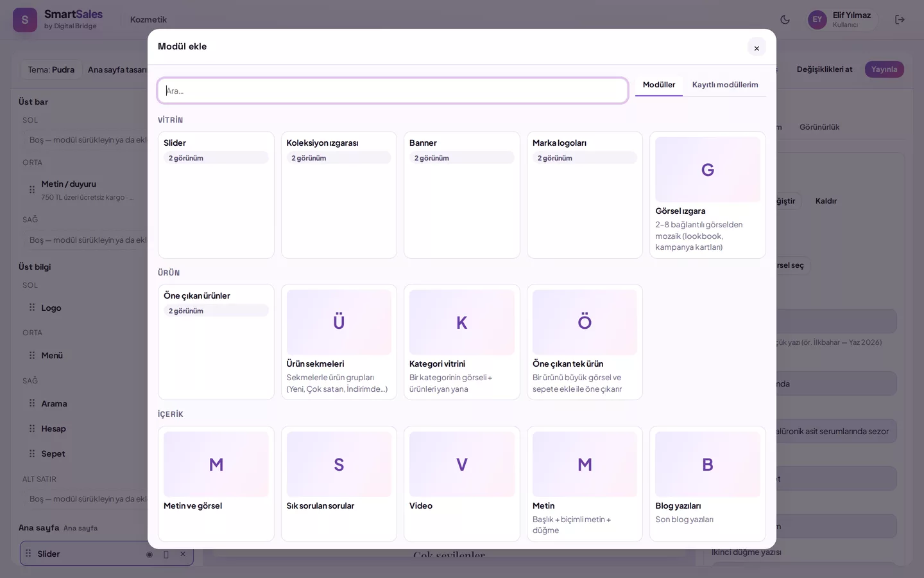Choose the Öne çıkan ürünler module card

point(216,342)
